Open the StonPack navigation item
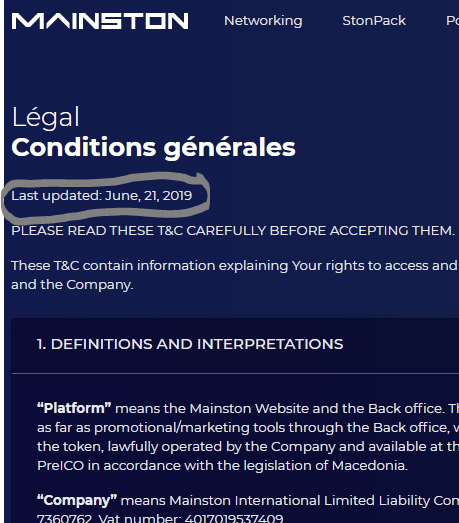 click(374, 21)
